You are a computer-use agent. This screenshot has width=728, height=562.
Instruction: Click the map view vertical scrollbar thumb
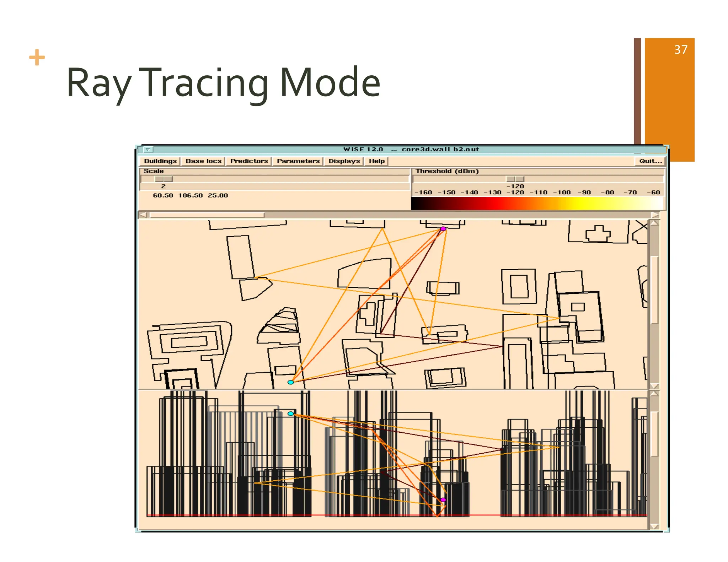tap(654, 290)
